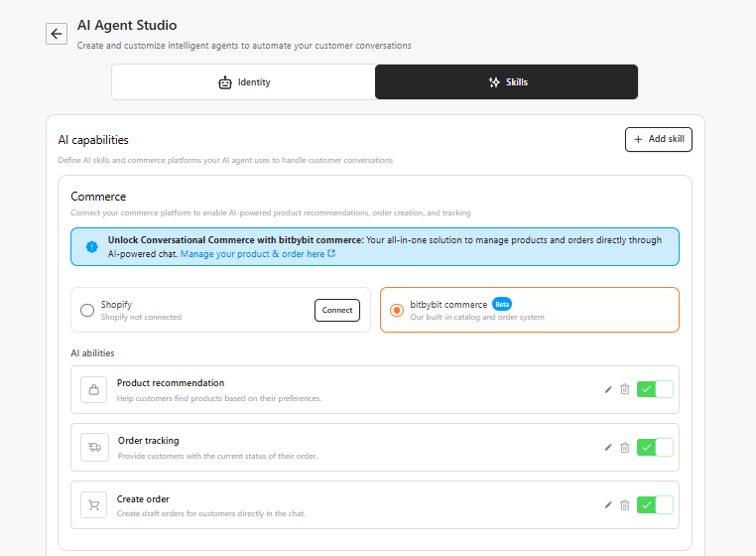The image size is (756, 556).
Task: Click the Product recommendation bag icon
Action: click(94, 390)
